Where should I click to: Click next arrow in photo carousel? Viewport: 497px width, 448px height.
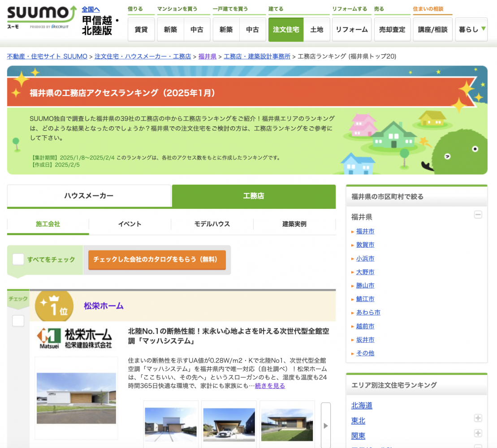click(325, 426)
